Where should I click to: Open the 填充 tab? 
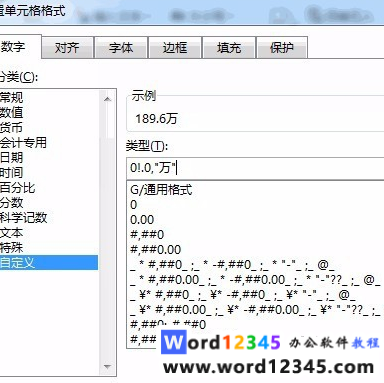pyautogui.click(x=229, y=48)
